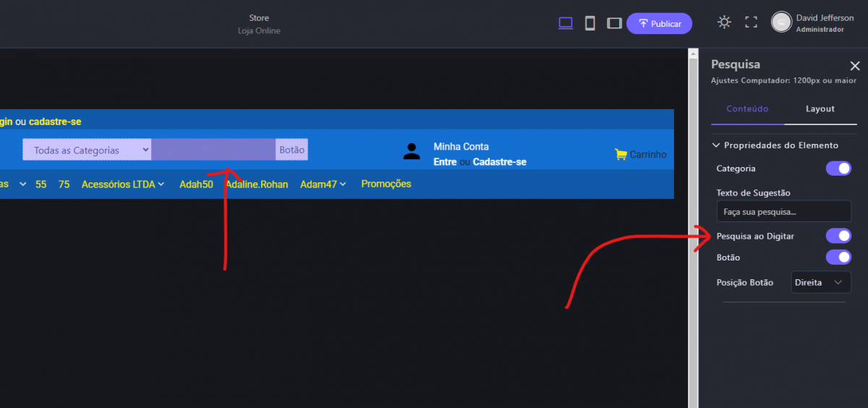Close the Pesquisa panel
Viewport: 868px width, 408px height.
[x=855, y=66]
